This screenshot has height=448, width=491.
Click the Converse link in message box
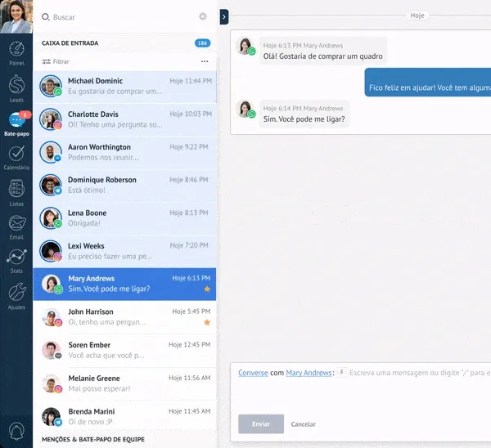pos(253,373)
